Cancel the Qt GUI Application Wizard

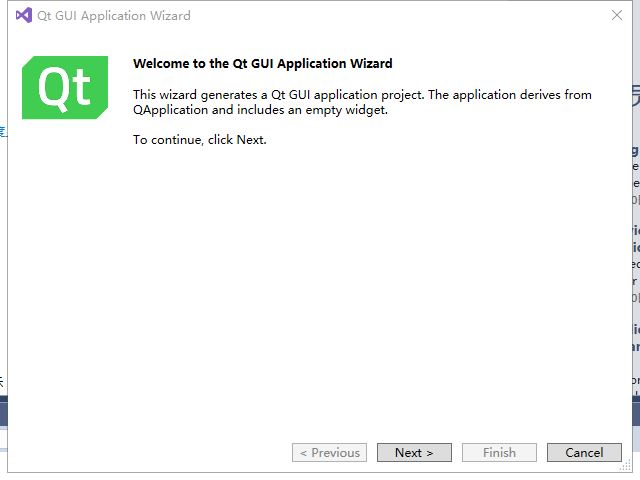click(584, 453)
